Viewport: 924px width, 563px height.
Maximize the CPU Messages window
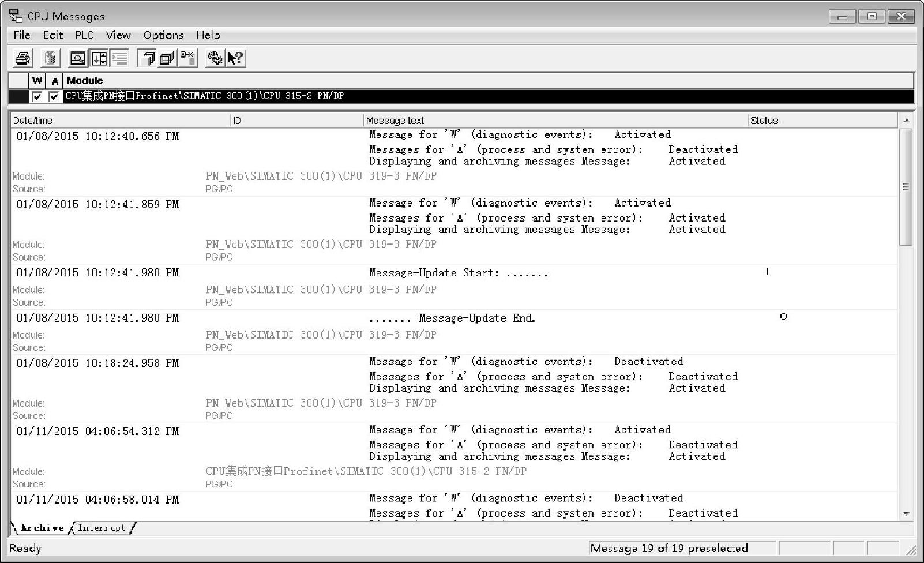click(872, 17)
